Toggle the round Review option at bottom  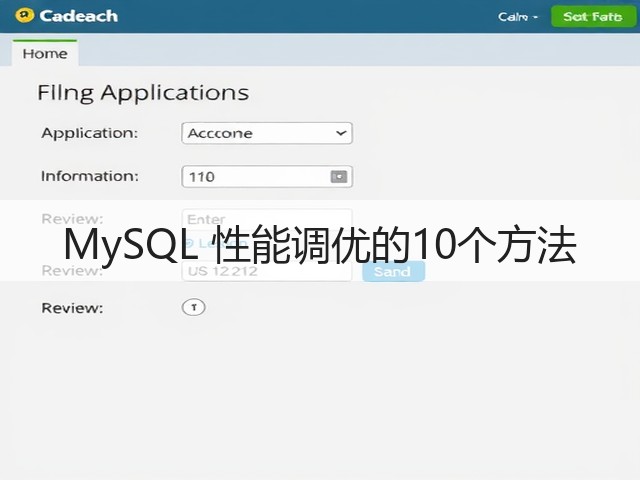(x=193, y=307)
